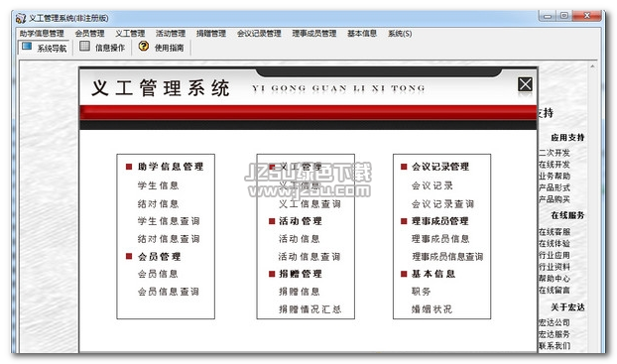Open 在线体验 sidebar link
The image size is (617, 364).
[x=555, y=244]
